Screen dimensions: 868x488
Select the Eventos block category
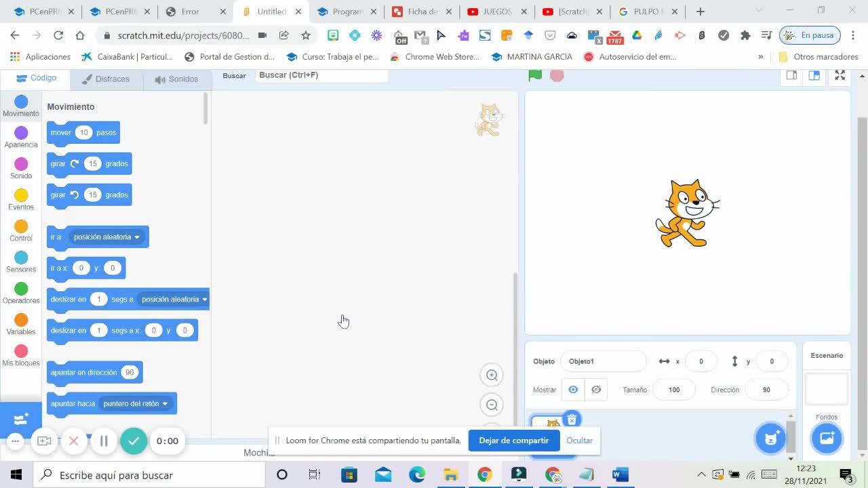21,200
